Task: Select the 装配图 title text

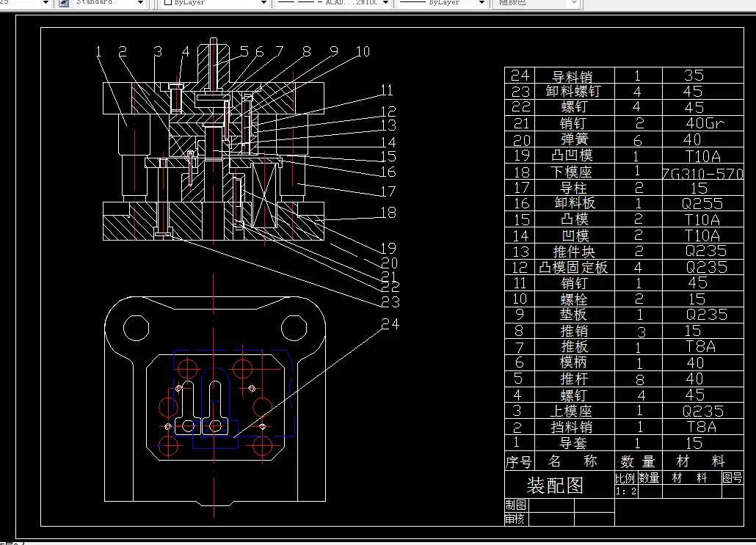Action: 555,486
